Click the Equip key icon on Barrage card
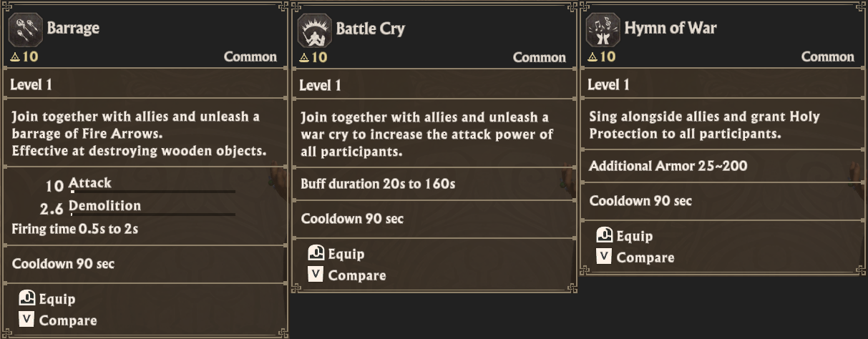Image resolution: width=868 pixels, height=339 pixels. pyautogui.click(x=27, y=299)
